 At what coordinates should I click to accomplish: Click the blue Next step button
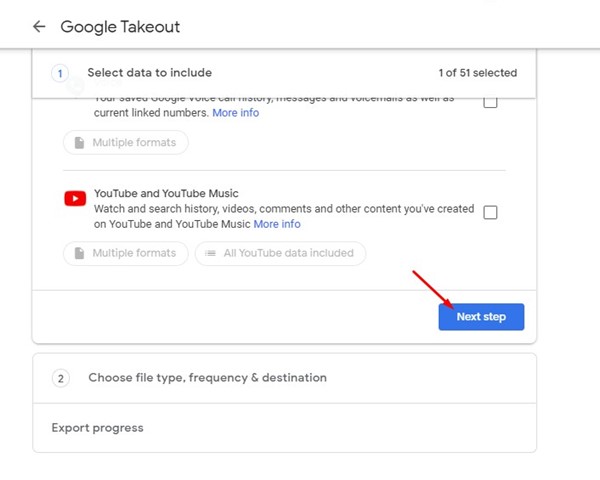(481, 317)
